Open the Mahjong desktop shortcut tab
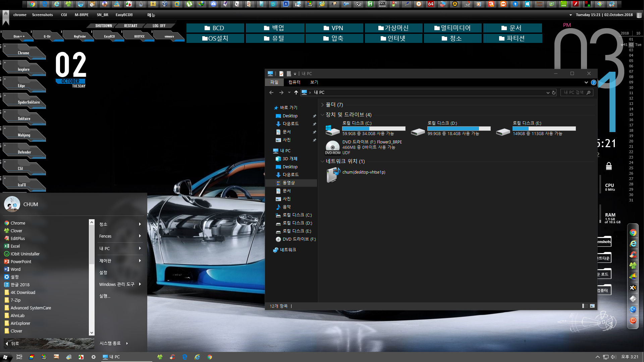The height and width of the screenshot is (362, 644). click(x=24, y=133)
